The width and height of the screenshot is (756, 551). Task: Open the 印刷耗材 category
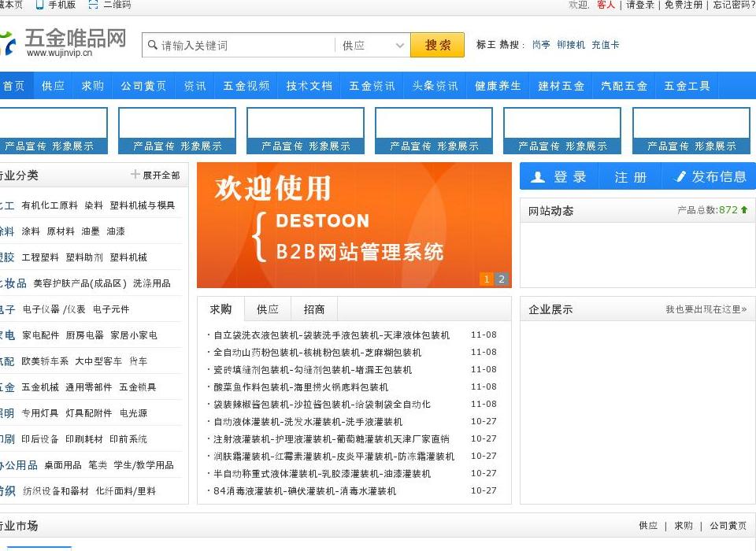(84, 439)
